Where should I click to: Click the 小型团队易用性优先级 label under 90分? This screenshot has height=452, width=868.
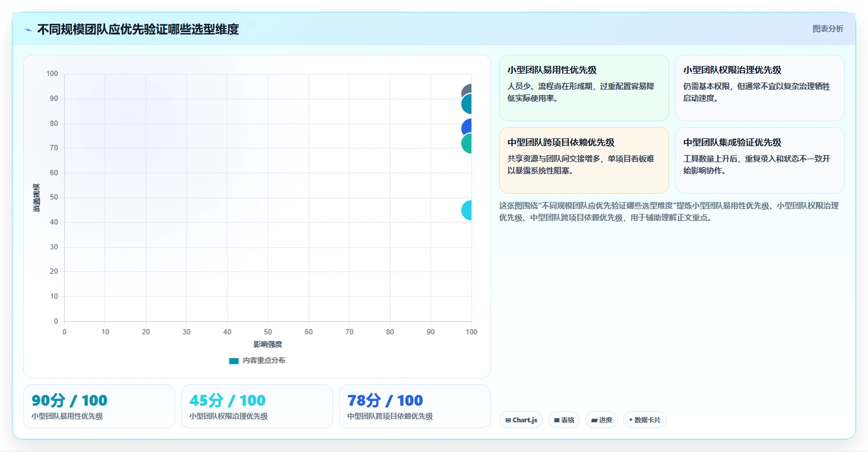(x=67, y=416)
